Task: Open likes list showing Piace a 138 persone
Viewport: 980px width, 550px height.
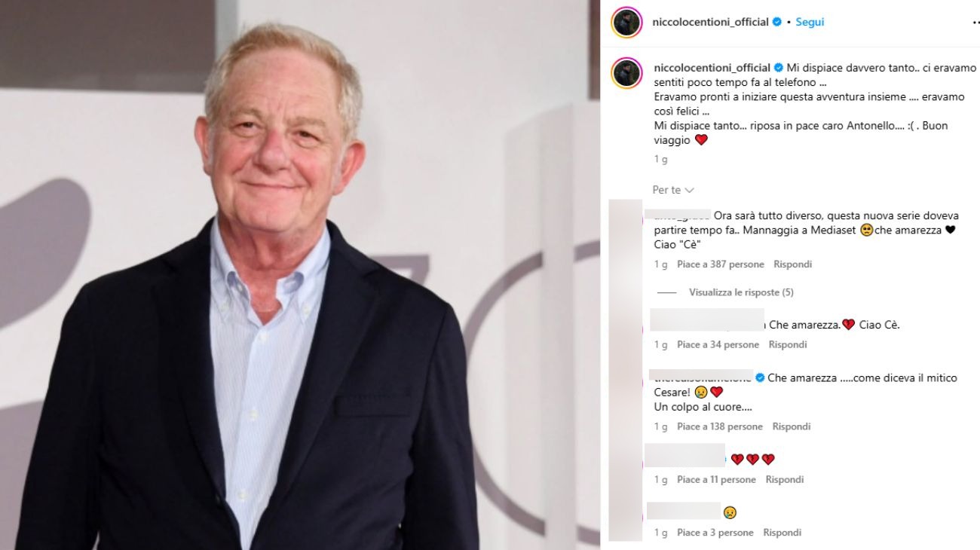Action: (x=720, y=427)
